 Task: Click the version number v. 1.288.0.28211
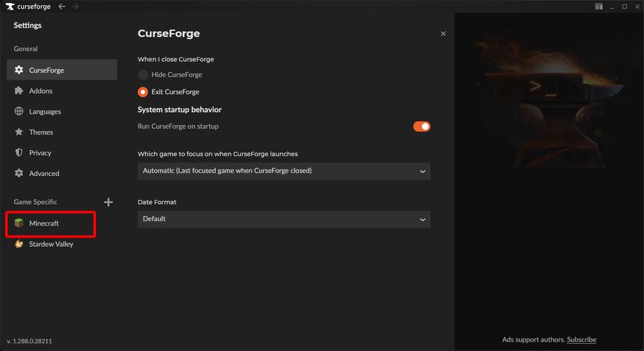[x=29, y=341]
